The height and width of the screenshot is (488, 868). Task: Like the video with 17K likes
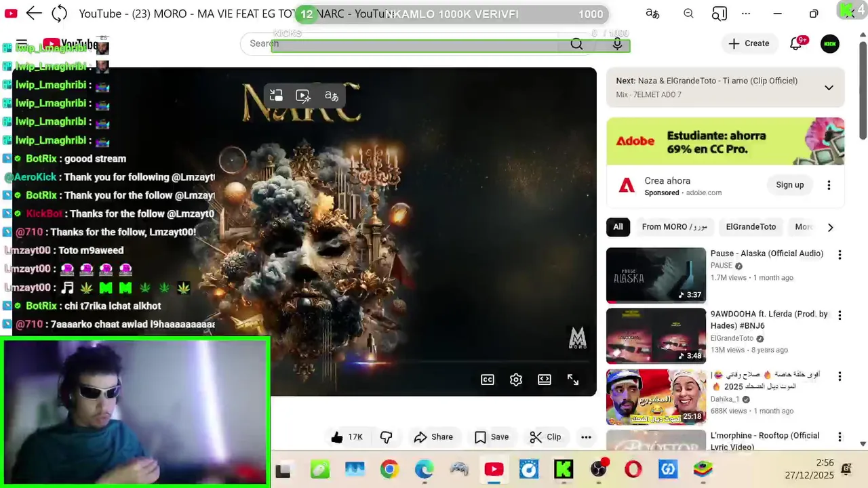point(347,437)
